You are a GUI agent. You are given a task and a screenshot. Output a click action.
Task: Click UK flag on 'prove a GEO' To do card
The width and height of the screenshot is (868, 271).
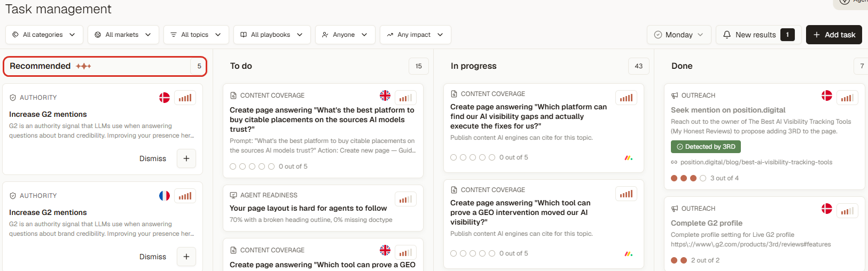click(385, 250)
